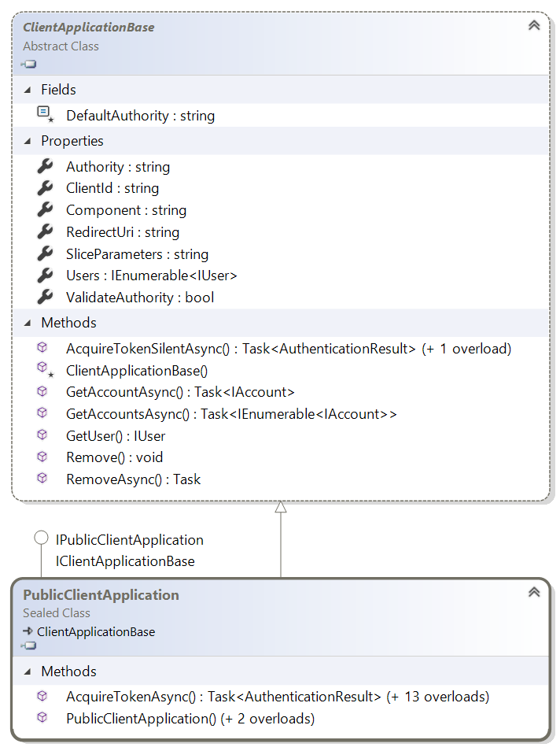This screenshot has height=751, width=560.
Task: Click the method cube icon for AcquireTokenAsync
Action: [x=42, y=695]
